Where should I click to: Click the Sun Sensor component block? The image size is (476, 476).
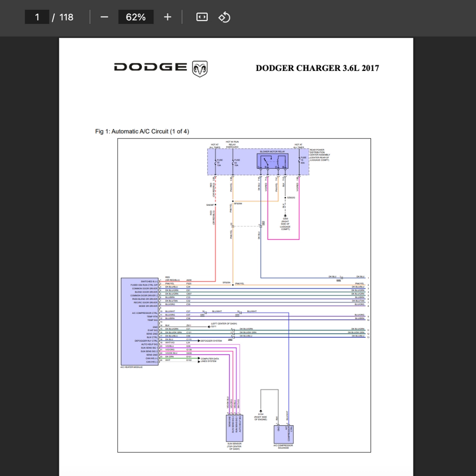point(234,428)
